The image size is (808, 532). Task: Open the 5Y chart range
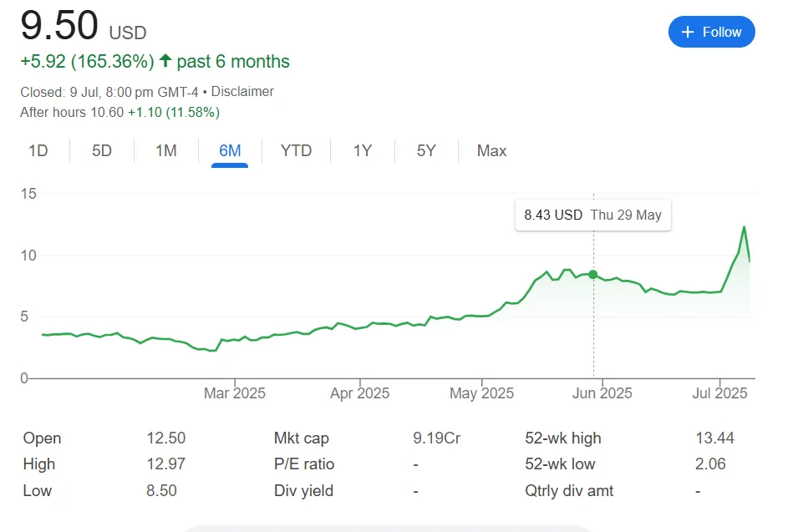click(x=426, y=151)
